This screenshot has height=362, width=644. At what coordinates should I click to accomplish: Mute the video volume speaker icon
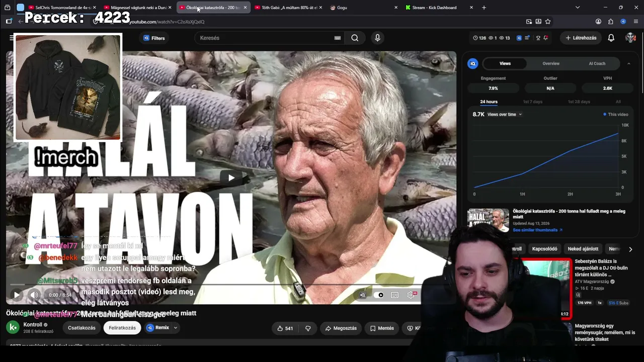point(34,295)
